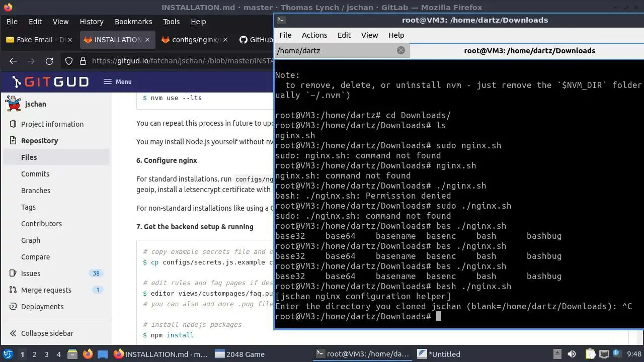
Task: Open the application launcher in the taskbar
Action: 8,354
